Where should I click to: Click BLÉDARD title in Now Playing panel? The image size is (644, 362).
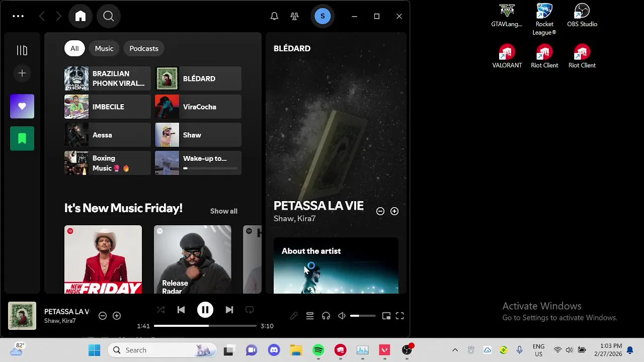point(292,48)
